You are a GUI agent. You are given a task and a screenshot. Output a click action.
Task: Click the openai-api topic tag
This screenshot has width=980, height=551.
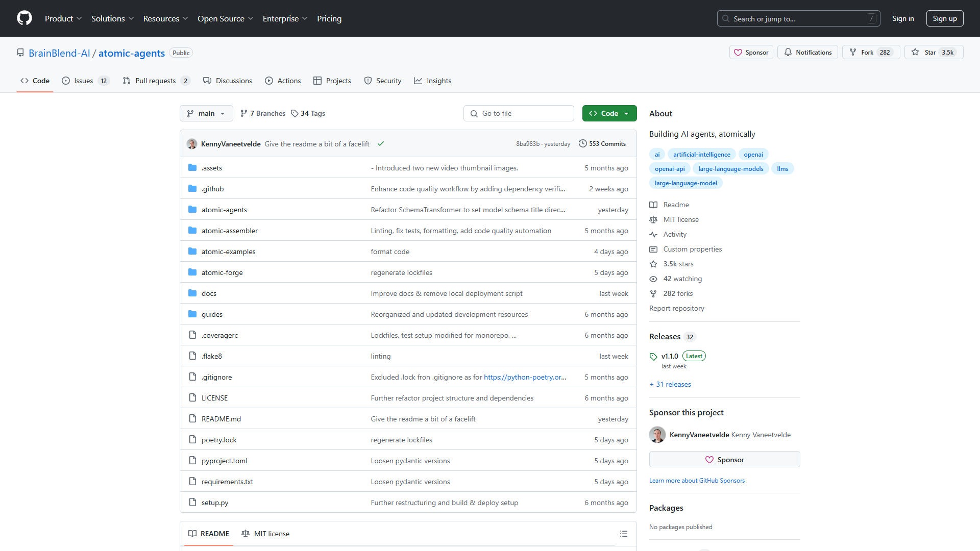coord(670,169)
